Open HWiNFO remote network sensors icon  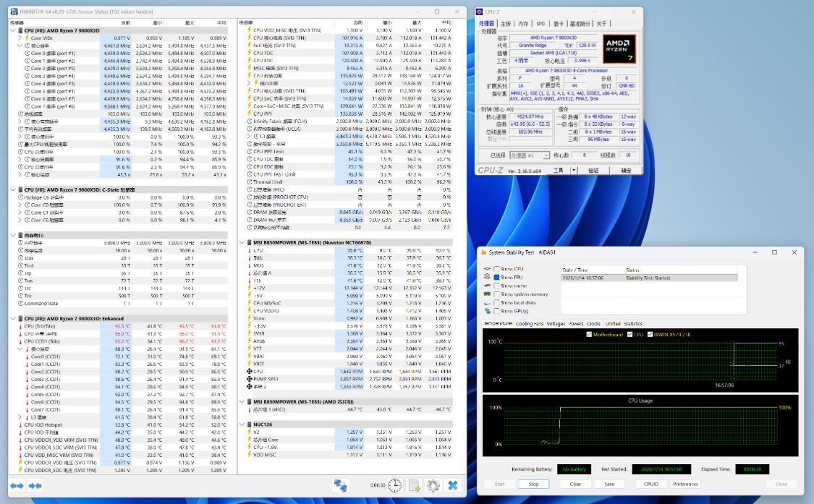pyautogui.click(x=339, y=485)
